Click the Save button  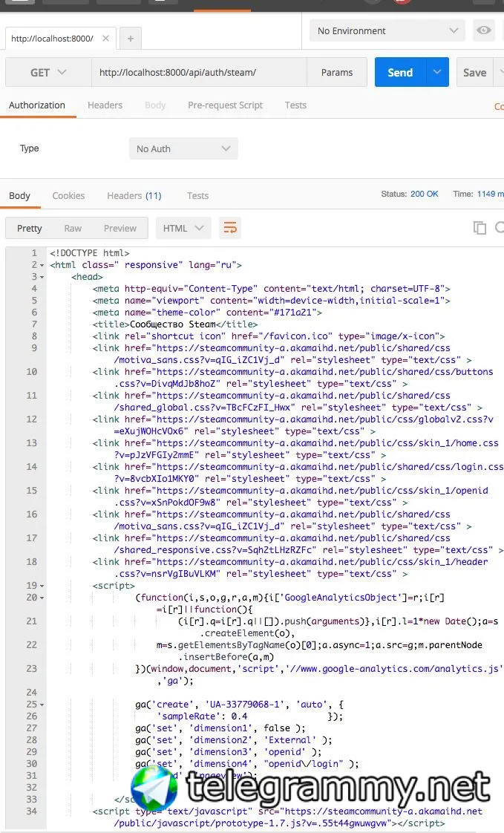(474, 72)
